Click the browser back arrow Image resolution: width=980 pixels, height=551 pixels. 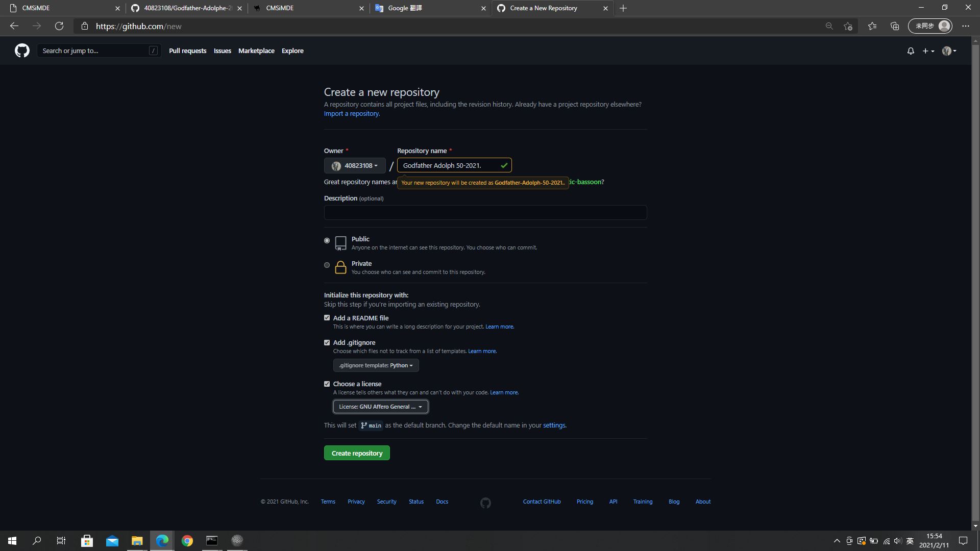click(x=14, y=26)
